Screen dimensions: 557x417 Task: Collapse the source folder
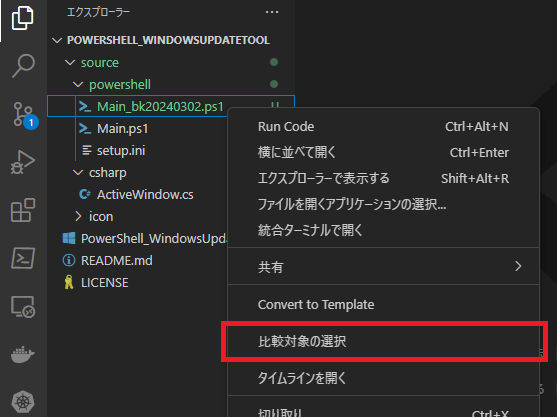(x=70, y=63)
